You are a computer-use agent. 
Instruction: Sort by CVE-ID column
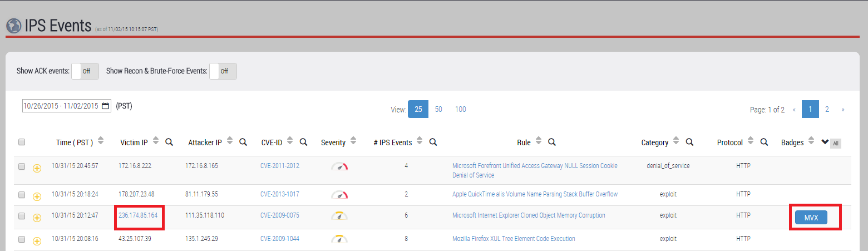coord(290,141)
